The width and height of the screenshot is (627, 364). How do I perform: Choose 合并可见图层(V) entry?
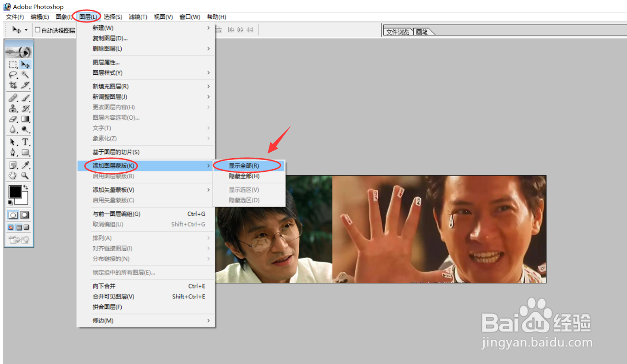tap(146, 297)
